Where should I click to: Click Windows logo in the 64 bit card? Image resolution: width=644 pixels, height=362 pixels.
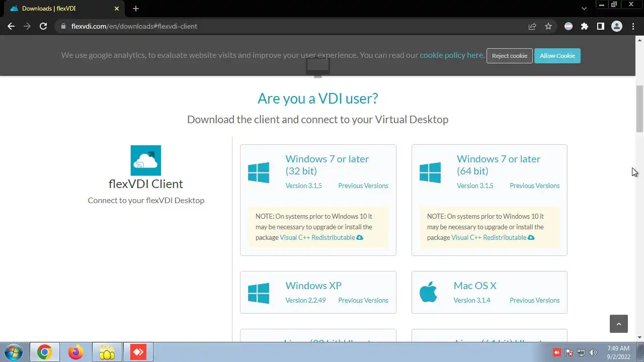click(430, 172)
